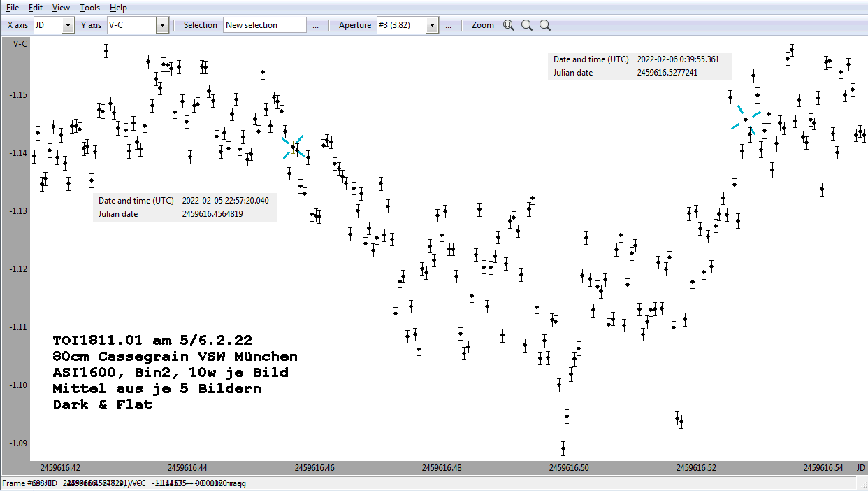868x491 pixels.
Task: Open the Edit menu
Action: tap(36, 8)
